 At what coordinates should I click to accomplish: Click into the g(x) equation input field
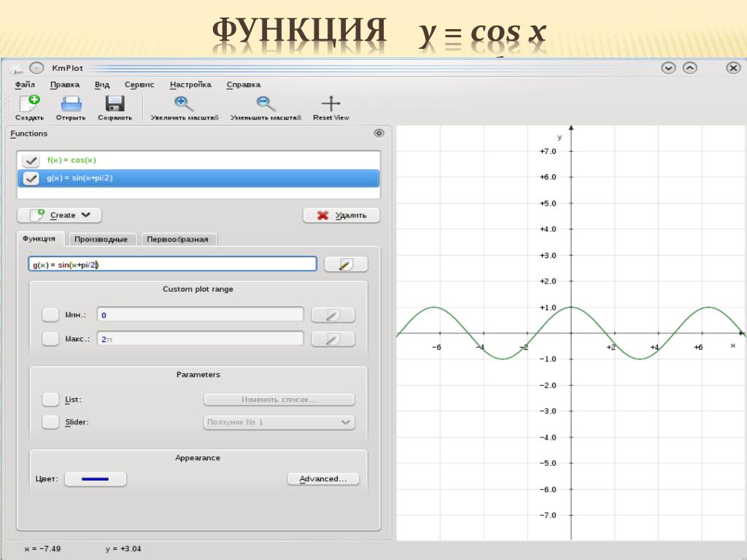[x=172, y=264]
